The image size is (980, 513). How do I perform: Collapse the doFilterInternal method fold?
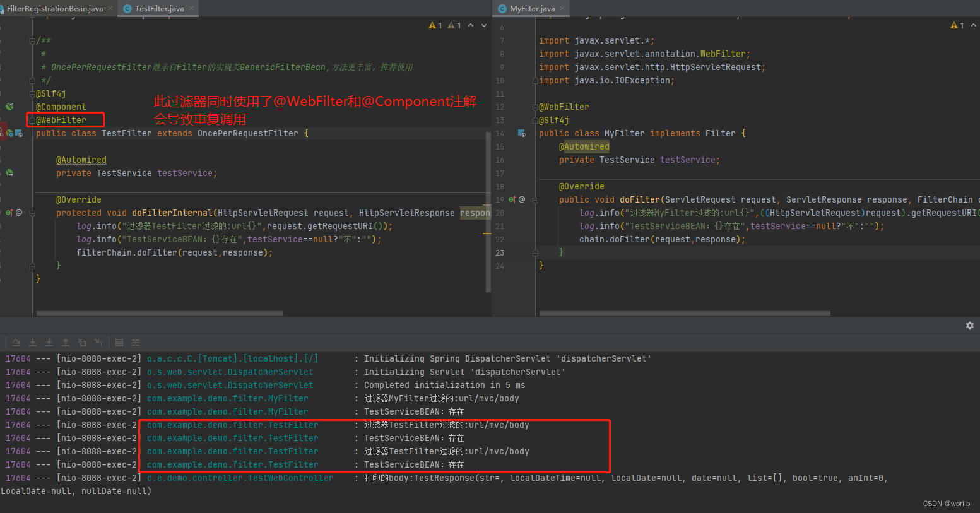32,213
